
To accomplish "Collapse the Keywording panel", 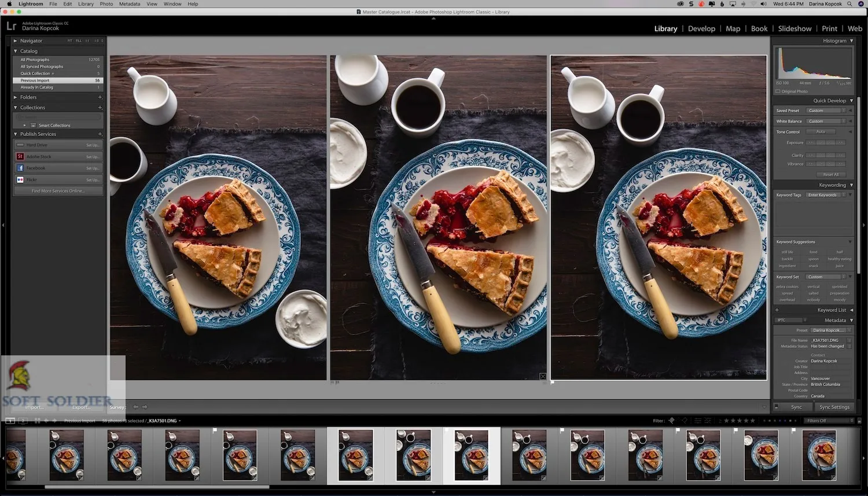I will click(x=851, y=185).
